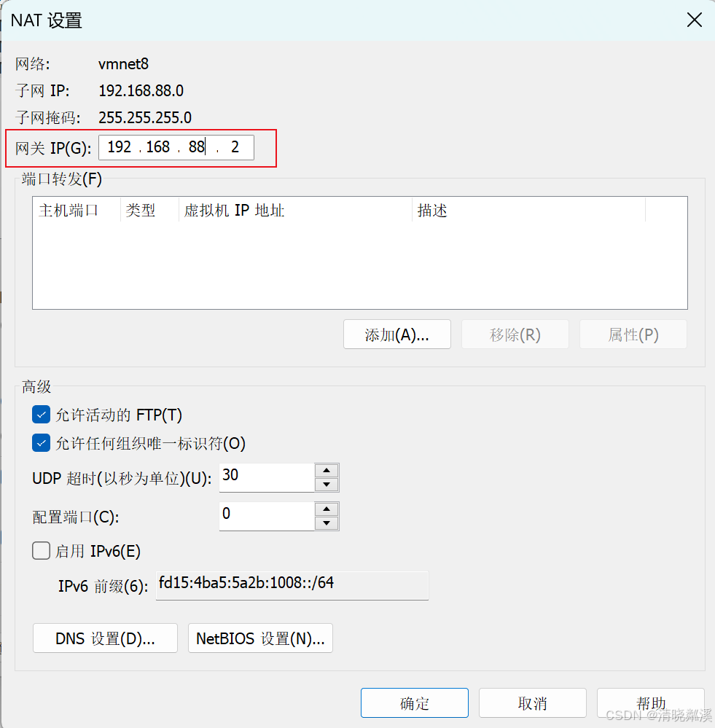This screenshot has height=728, width=715.
Task: Disable 允许任何组织唯一标识符 option
Action: tap(41, 443)
